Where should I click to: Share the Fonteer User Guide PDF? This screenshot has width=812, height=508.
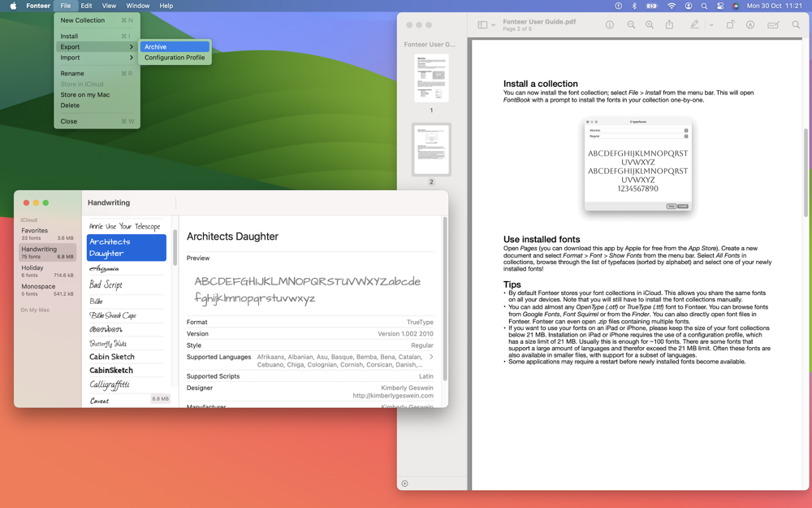click(669, 24)
